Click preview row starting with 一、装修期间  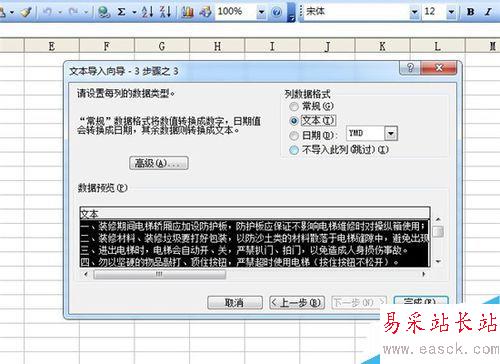pyautogui.click(x=255, y=226)
